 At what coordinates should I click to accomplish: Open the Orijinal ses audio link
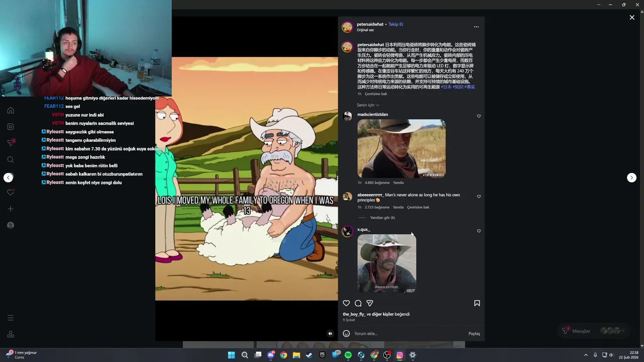[x=365, y=30]
